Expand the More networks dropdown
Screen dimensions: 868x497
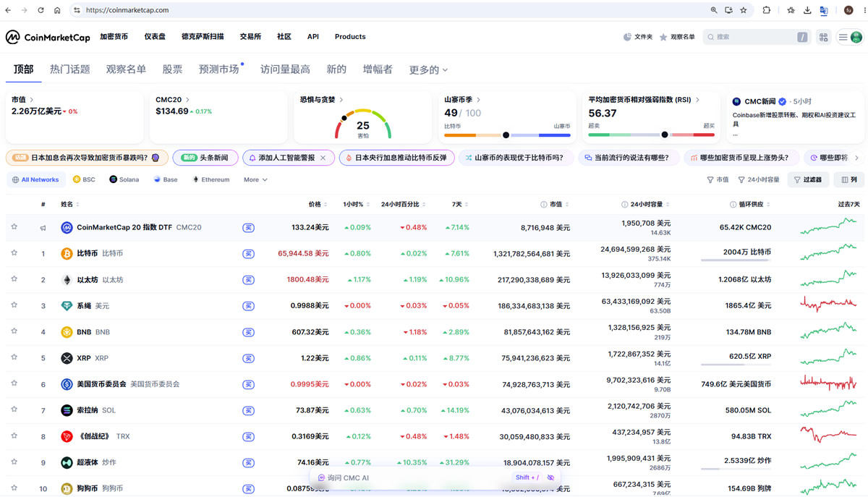tap(255, 179)
